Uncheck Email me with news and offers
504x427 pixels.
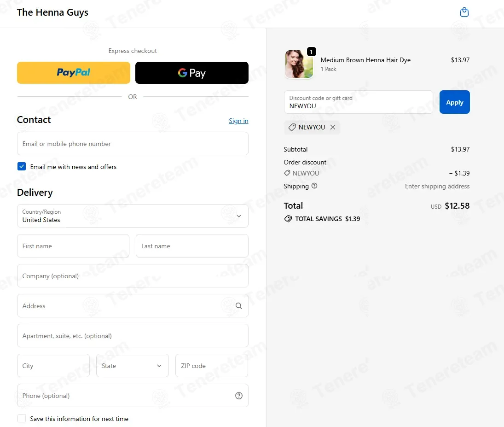pos(22,166)
